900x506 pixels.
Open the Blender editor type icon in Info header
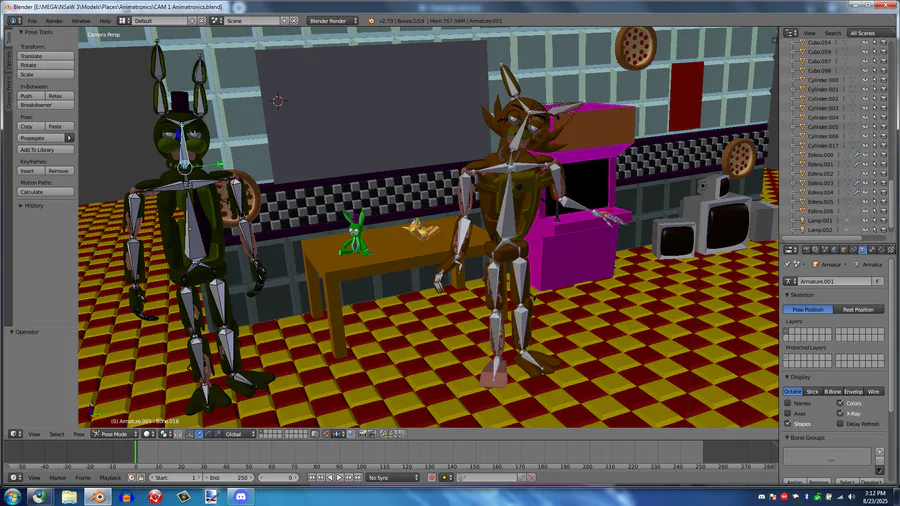tap(13, 21)
